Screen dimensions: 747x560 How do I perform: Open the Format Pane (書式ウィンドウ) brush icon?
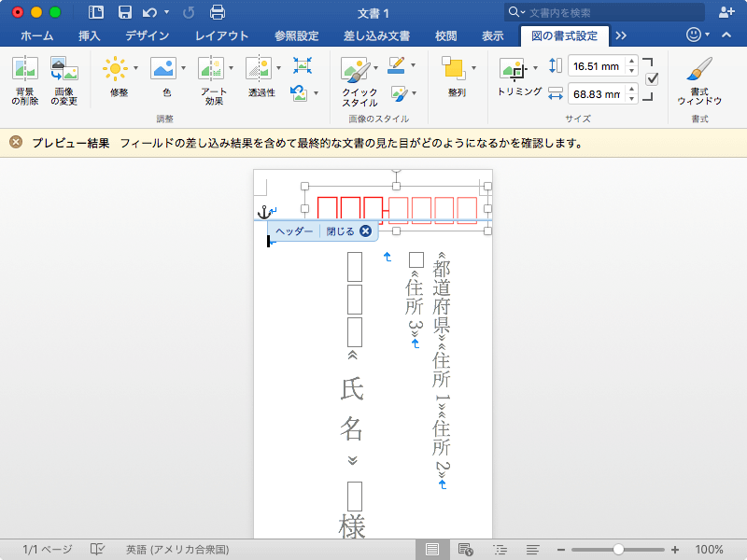[x=699, y=68]
